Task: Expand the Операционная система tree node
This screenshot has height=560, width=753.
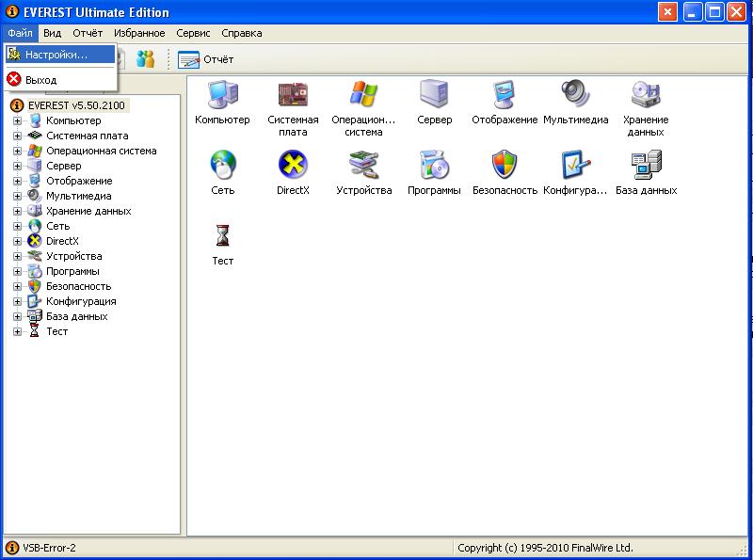Action: (x=17, y=151)
